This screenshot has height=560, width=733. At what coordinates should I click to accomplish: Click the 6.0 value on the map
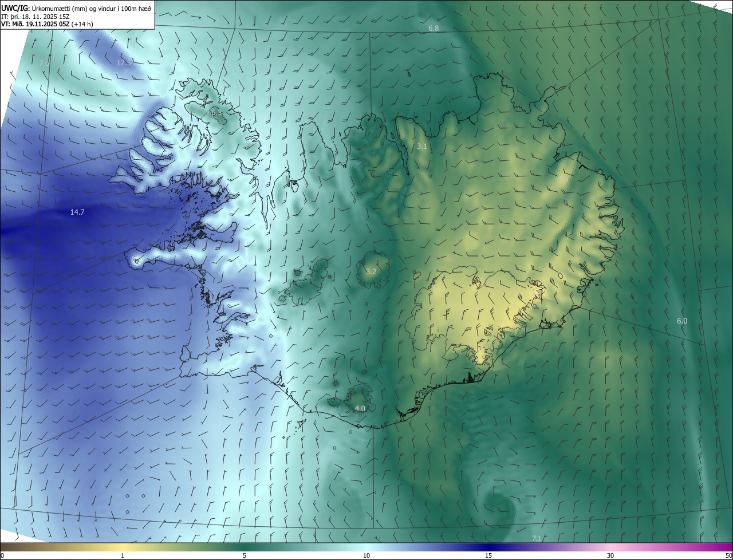(x=682, y=321)
